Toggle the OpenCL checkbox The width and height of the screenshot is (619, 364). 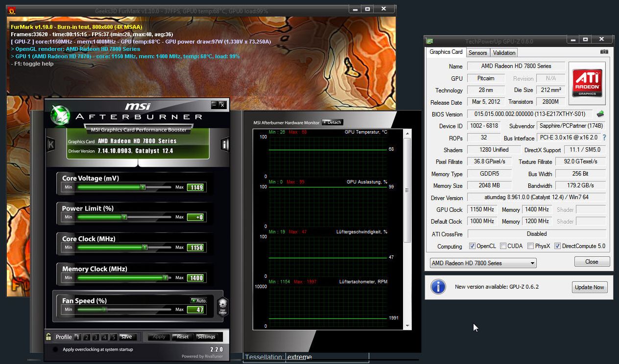coord(472,246)
